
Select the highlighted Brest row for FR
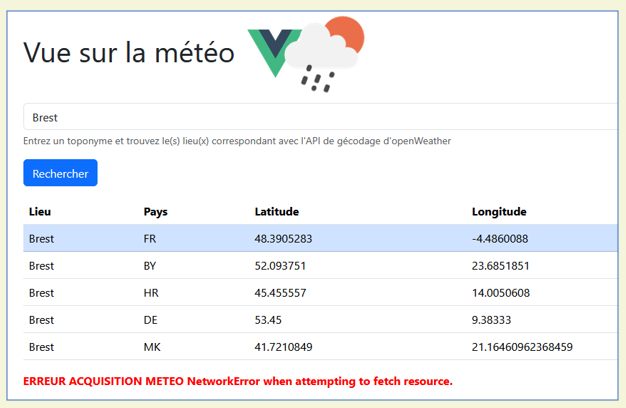42,239
